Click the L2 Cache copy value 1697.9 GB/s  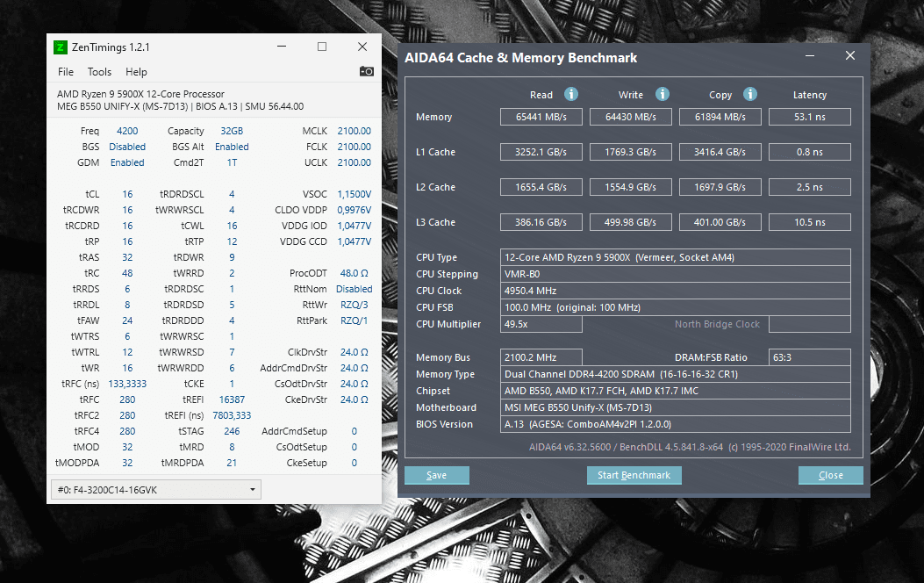pos(720,187)
